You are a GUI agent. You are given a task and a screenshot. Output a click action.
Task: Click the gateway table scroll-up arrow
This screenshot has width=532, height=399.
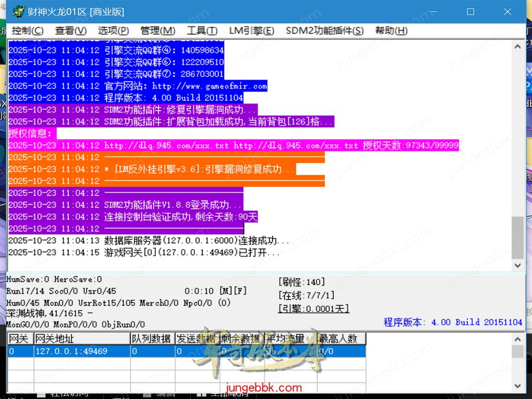[x=517, y=339]
